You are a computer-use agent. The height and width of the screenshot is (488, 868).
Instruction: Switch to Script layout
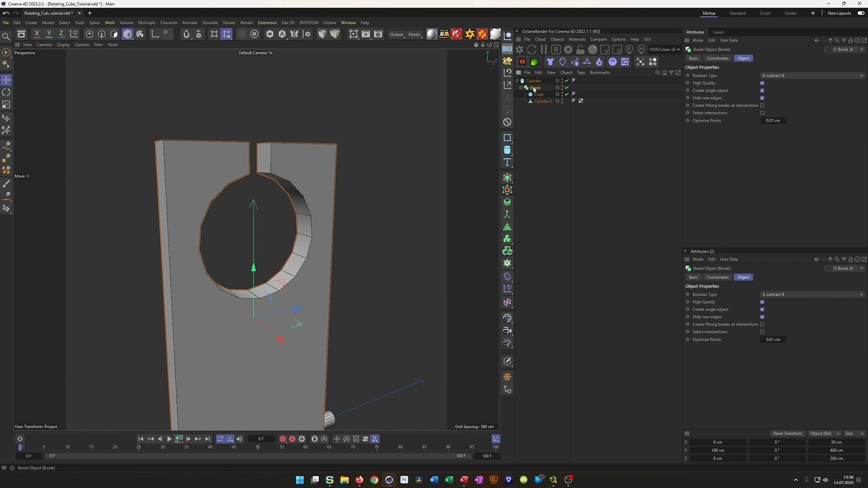pos(765,13)
